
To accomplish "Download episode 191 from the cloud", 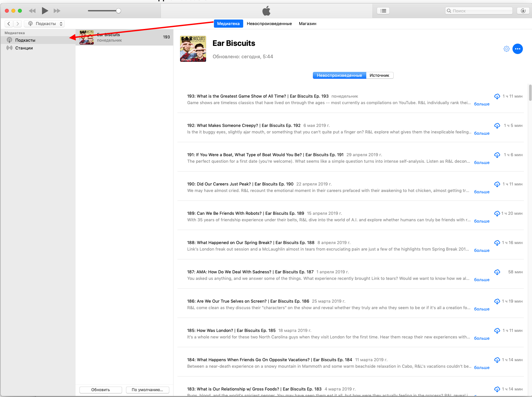I will click(x=497, y=155).
